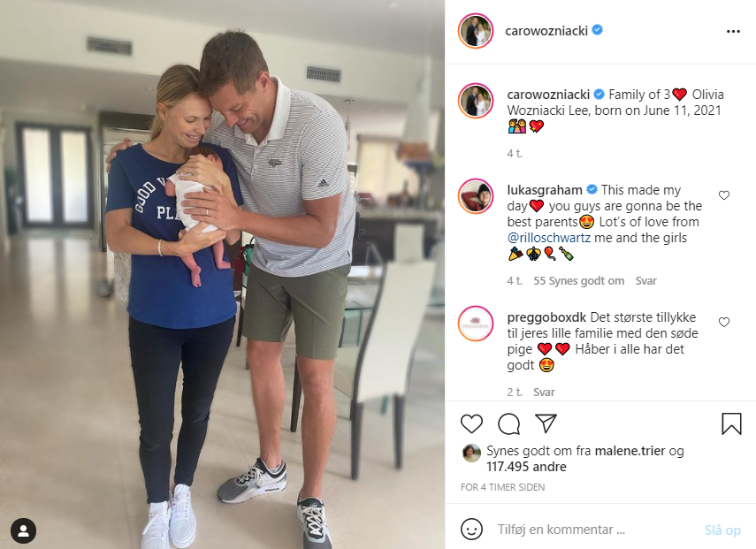Open emoji picker smiley icon
Viewport: 756px width, 549px height.
[x=471, y=530]
